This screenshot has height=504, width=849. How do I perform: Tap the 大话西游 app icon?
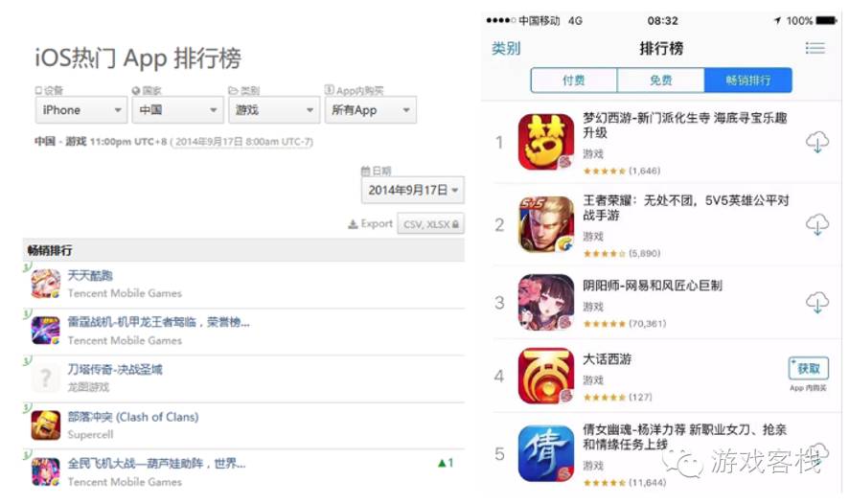tap(546, 376)
